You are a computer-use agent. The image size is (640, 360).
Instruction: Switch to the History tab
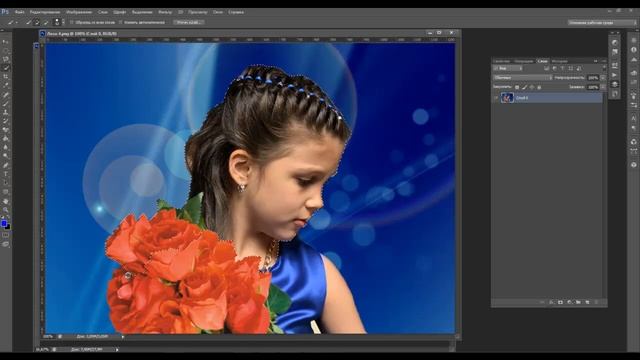click(560, 61)
